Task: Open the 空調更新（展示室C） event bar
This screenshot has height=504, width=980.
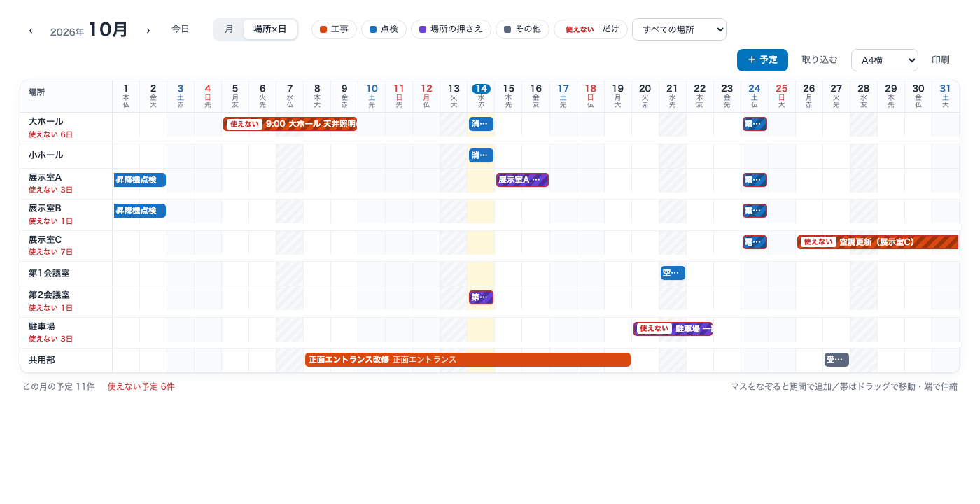Action: coord(878,242)
